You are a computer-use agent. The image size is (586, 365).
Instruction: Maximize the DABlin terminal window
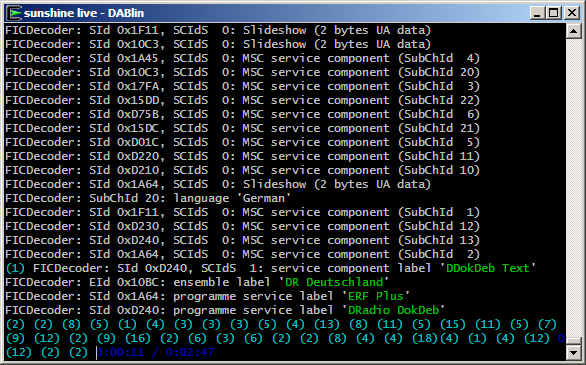pos(554,13)
